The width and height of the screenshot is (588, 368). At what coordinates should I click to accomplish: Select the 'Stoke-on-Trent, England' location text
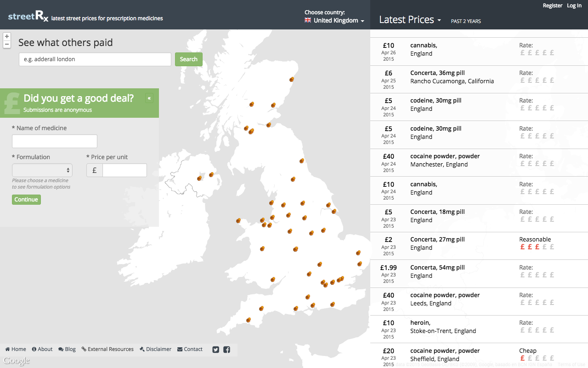click(x=443, y=331)
